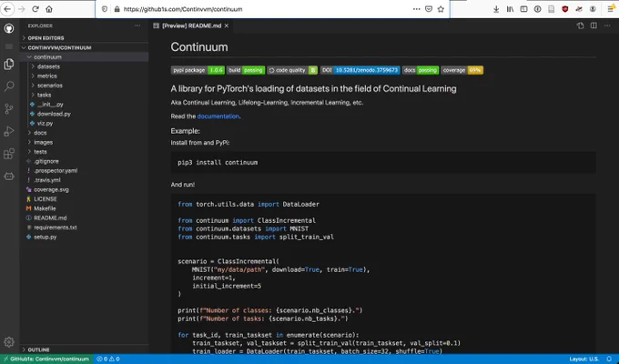Expand the images folder

pos(84,142)
